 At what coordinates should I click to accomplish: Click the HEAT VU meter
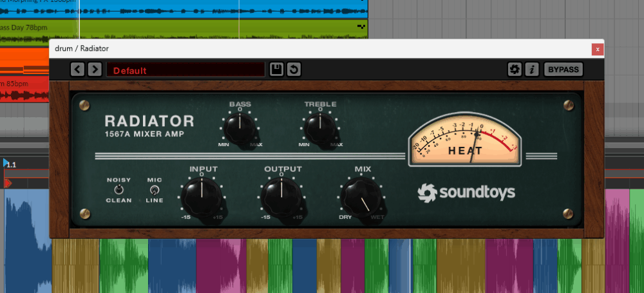[464, 140]
